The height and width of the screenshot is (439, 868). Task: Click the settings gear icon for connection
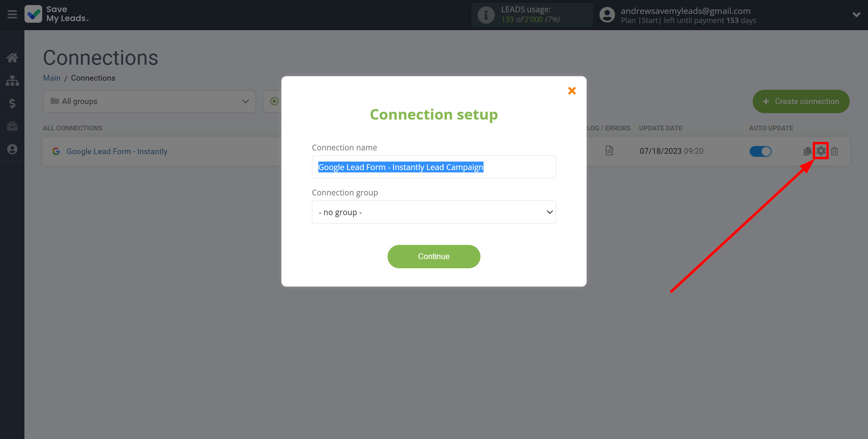click(x=821, y=151)
